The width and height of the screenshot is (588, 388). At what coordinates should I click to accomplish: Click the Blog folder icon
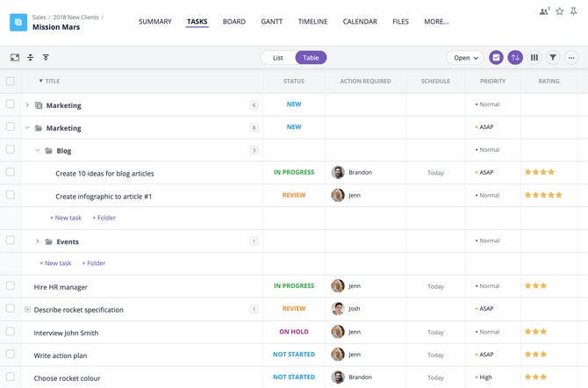[x=49, y=151]
